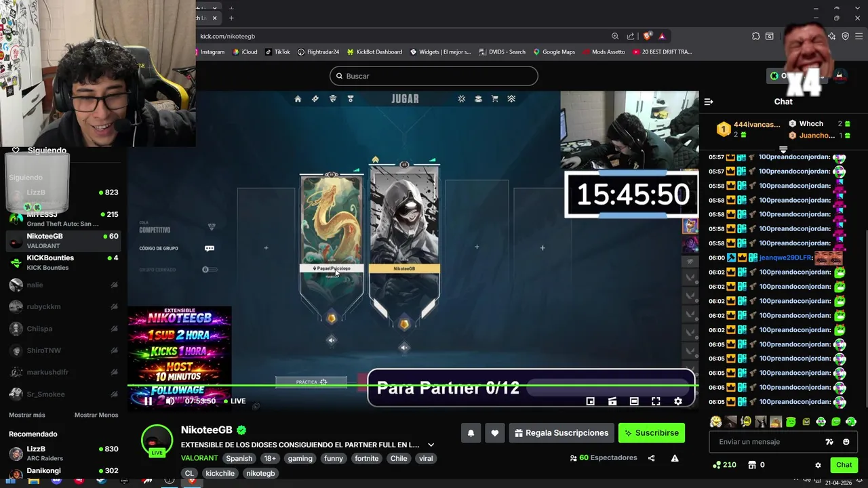Click Mostrar Menos in sidebar
This screenshot has width=868, height=488.
(96, 415)
